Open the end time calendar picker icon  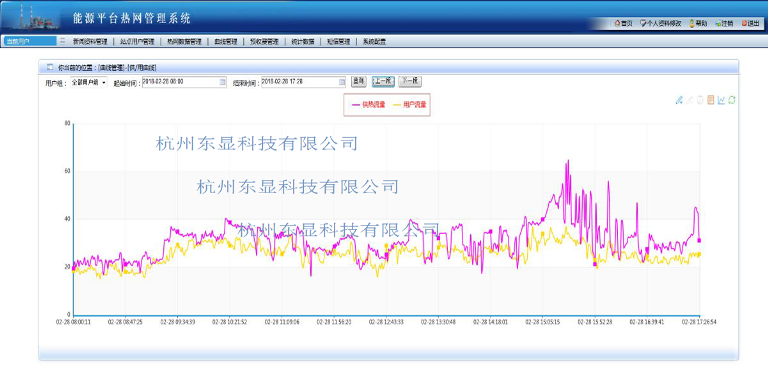click(342, 82)
